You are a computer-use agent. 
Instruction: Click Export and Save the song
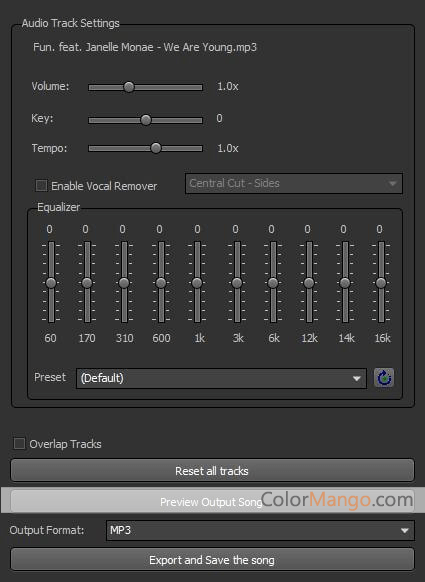tap(212, 559)
